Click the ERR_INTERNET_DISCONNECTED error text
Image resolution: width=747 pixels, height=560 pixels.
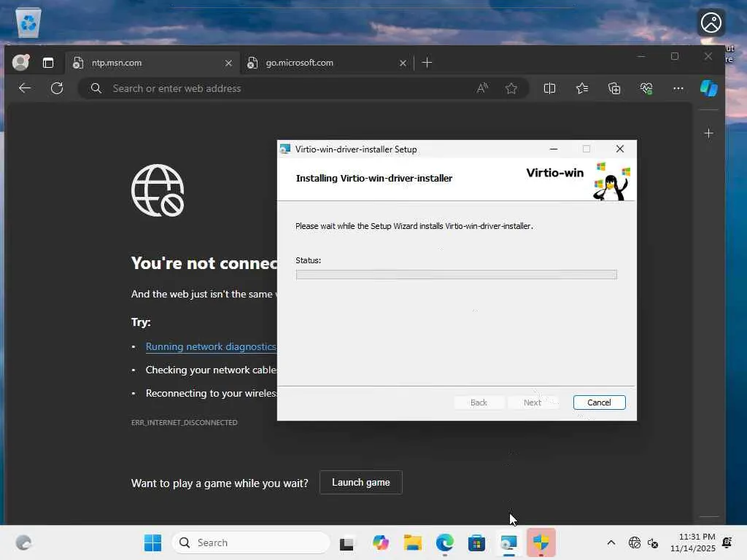184,422
